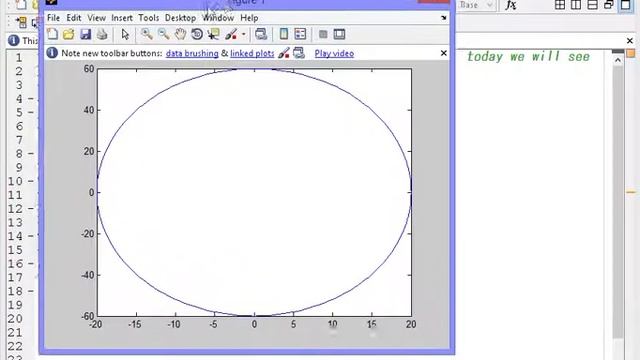The height and width of the screenshot is (360, 640).
Task: Open the brush color dropdown arrow
Action: pyautogui.click(x=244, y=34)
